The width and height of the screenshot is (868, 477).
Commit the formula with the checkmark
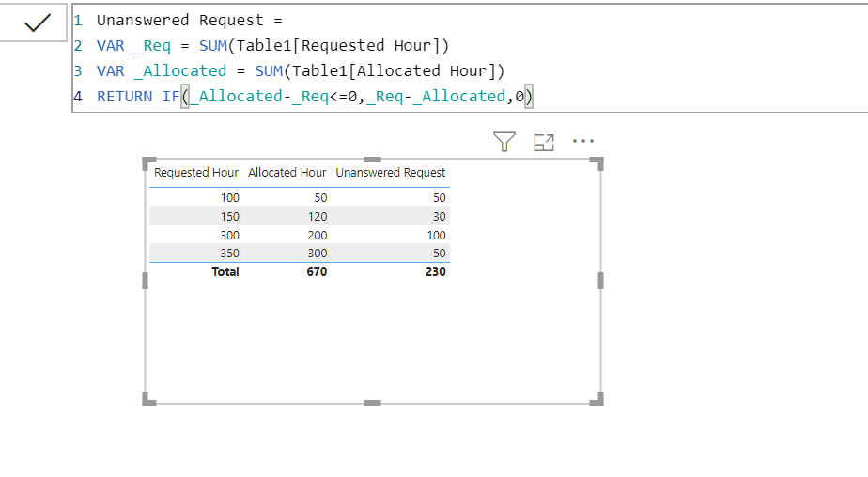tap(37, 23)
